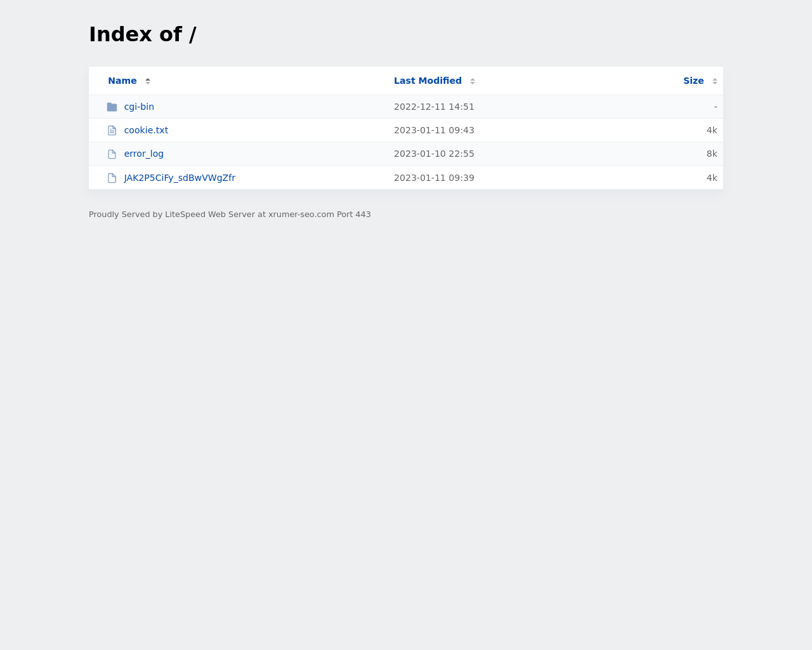Screen dimensions: 812x650
Task: Click the 4k size of JAK2P5CiFy_sdBwVWgZfr
Action: coord(712,178)
